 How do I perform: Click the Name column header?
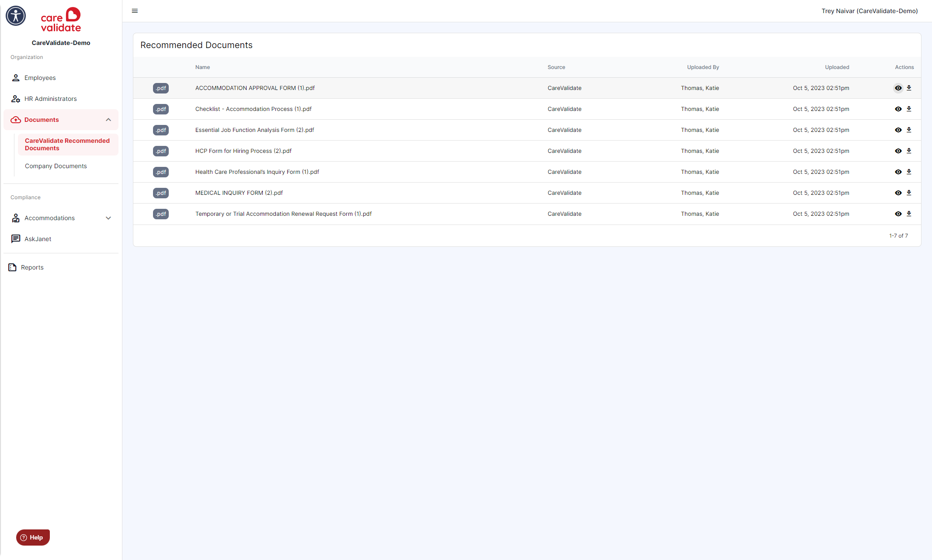[202, 67]
